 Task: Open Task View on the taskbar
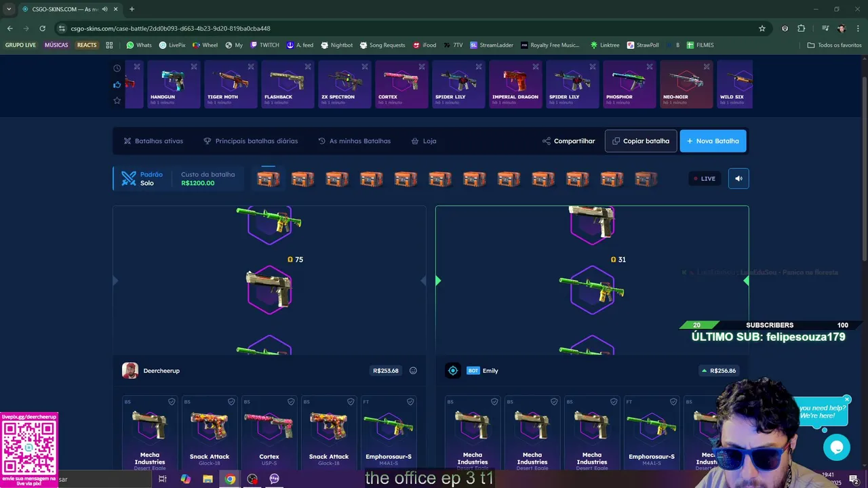click(x=163, y=479)
